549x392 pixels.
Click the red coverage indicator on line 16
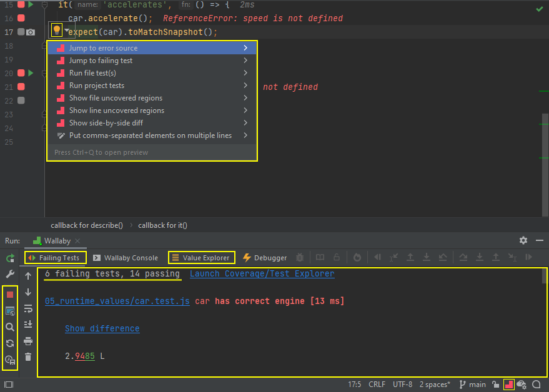point(21,18)
